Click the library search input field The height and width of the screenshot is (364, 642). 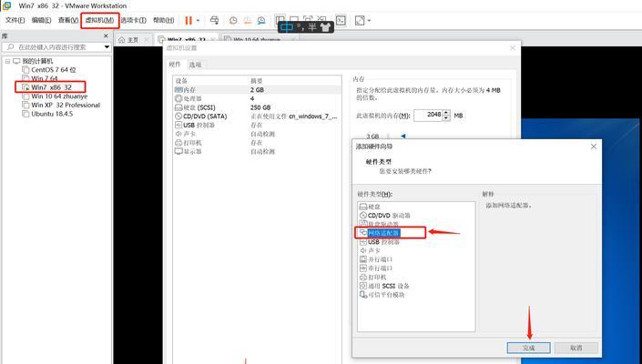[x=53, y=47]
